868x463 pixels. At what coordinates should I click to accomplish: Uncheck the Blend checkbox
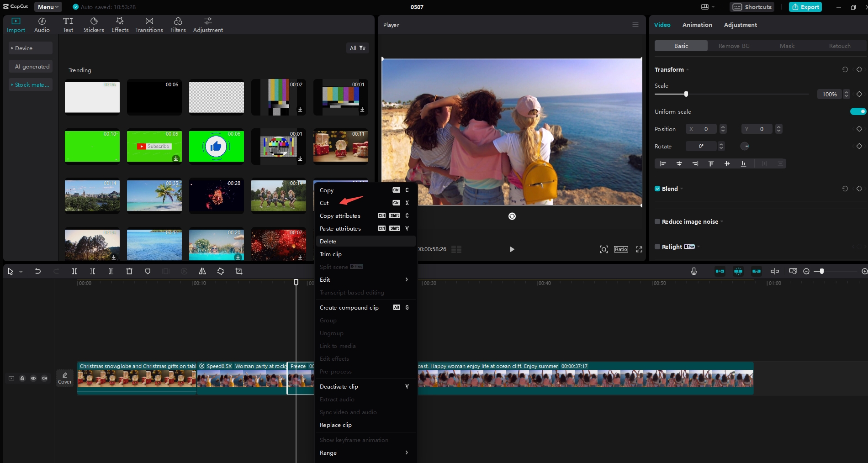click(x=657, y=189)
